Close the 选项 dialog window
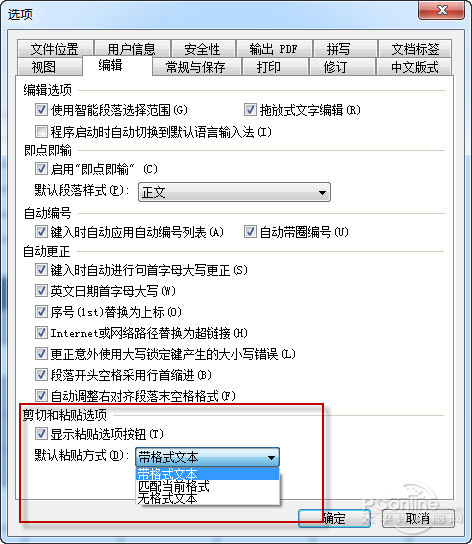 [441, 10]
